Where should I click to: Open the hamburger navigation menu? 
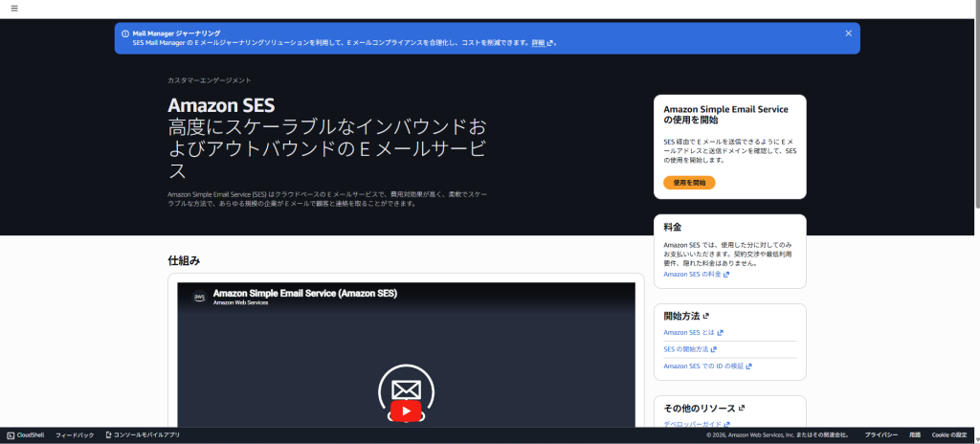click(14, 8)
